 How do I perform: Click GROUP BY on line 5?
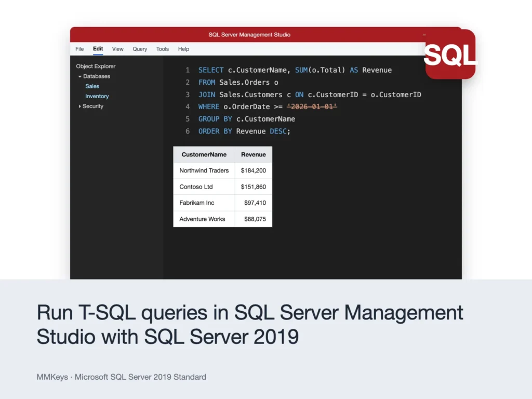coord(215,119)
